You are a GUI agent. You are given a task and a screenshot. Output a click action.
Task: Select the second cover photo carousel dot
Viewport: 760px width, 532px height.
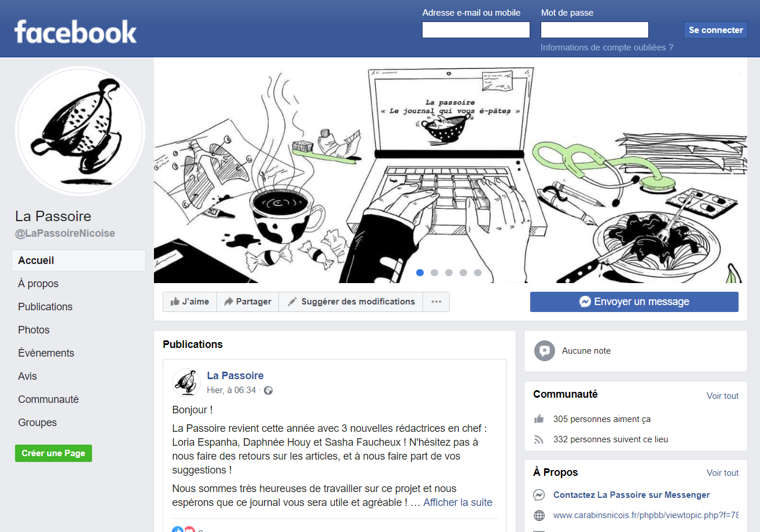click(435, 273)
